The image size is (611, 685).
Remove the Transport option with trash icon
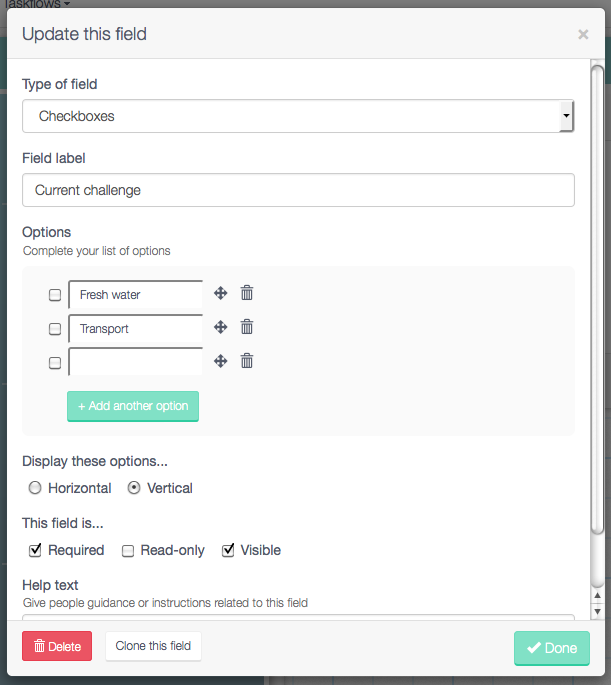pos(247,327)
